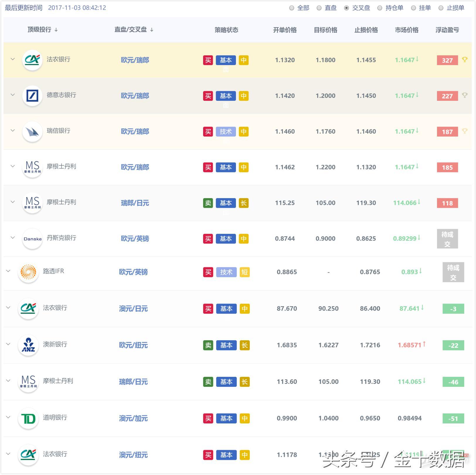
Task: Click the 止损价格 column header
Action: [366, 30]
